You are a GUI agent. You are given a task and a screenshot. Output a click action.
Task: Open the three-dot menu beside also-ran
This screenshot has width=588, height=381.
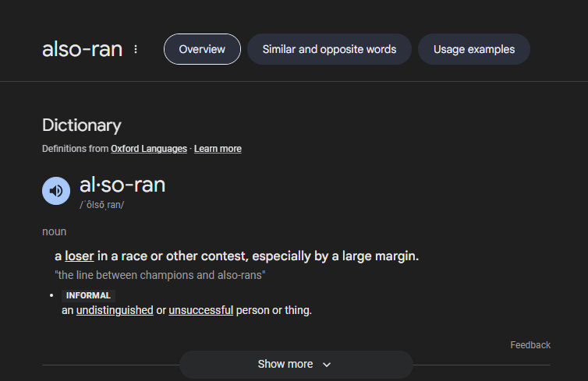coord(136,49)
